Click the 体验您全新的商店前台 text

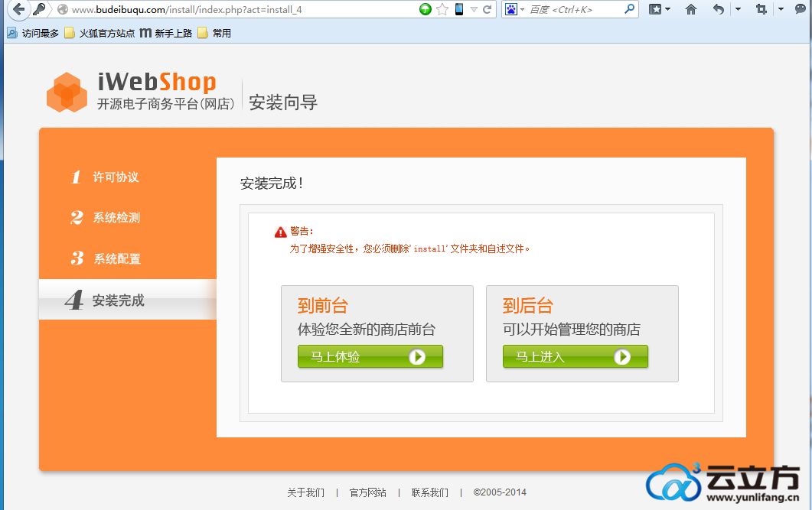coord(367,330)
